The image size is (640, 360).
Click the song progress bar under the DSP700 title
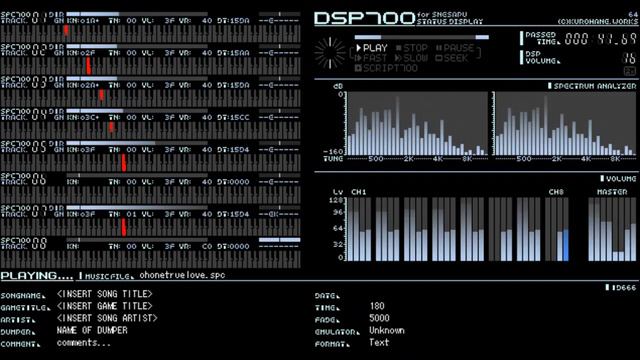(422, 37)
